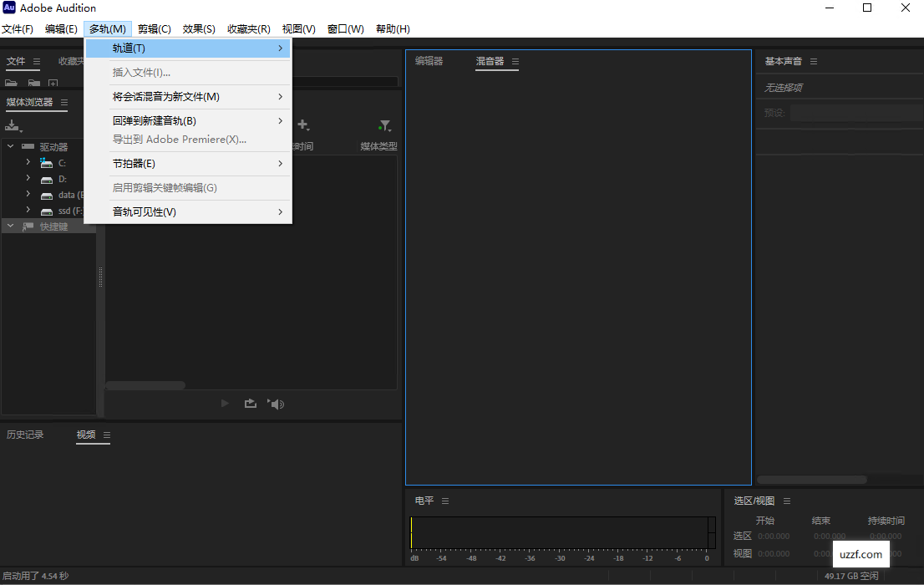Viewport: 924px width, 585px height.
Task: Open the 效果 menu
Action: (x=198, y=28)
